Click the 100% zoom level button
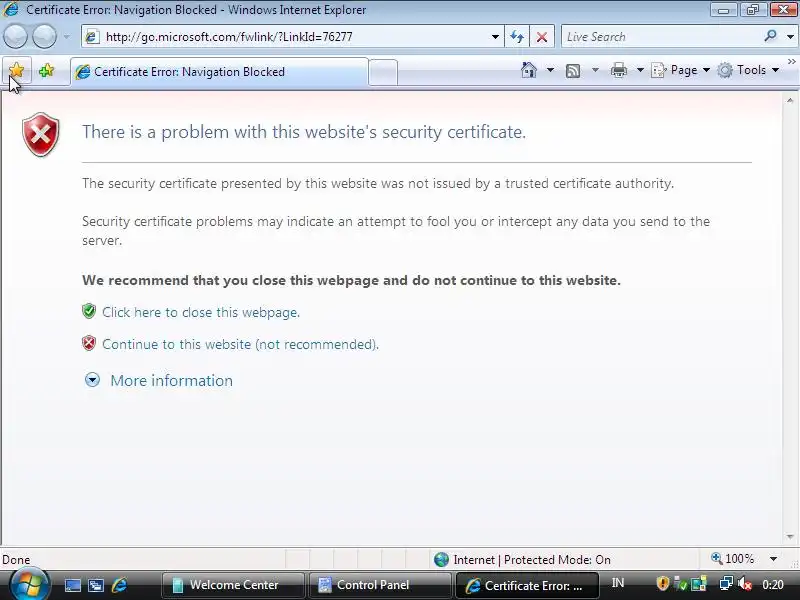The width and height of the screenshot is (800, 600). (732, 559)
